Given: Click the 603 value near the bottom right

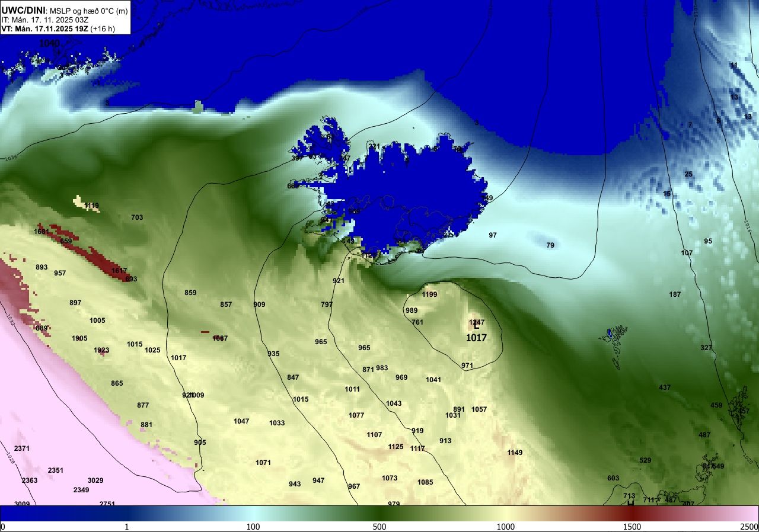Looking at the screenshot, I should coord(613,478).
